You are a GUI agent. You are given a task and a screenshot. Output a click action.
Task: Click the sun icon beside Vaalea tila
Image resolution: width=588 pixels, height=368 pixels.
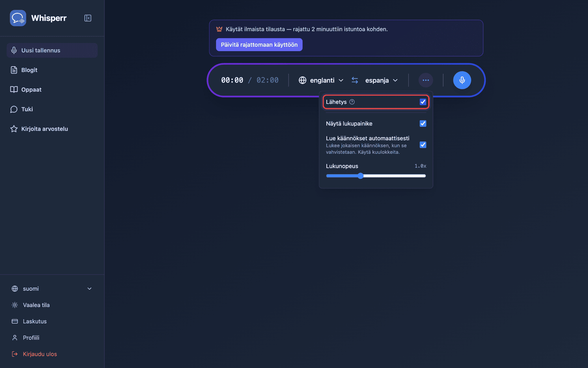pyautogui.click(x=15, y=305)
